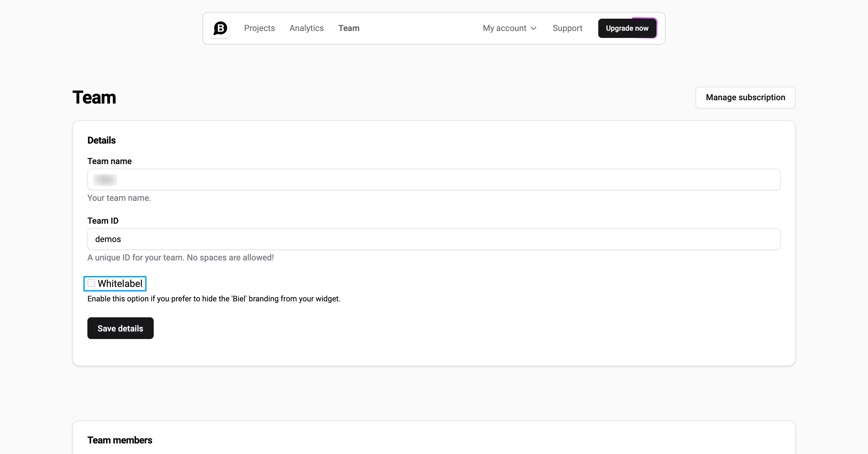The width and height of the screenshot is (868, 454).
Task: Go to the Analytics section
Action: click(306, 28)
